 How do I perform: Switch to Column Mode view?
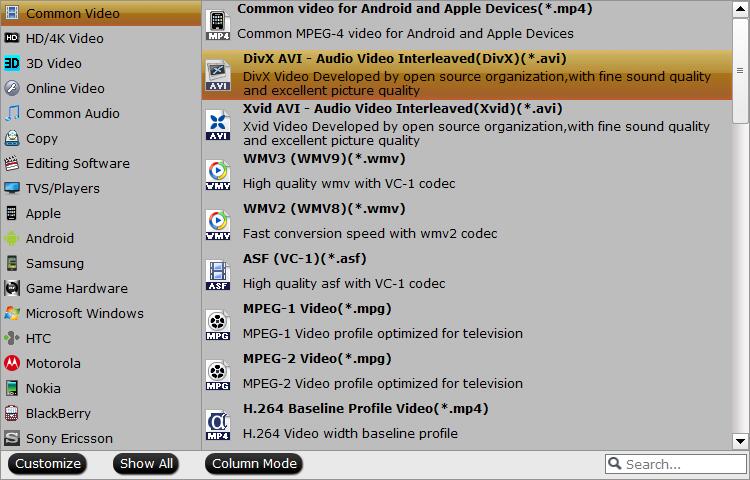pos(254,464)
